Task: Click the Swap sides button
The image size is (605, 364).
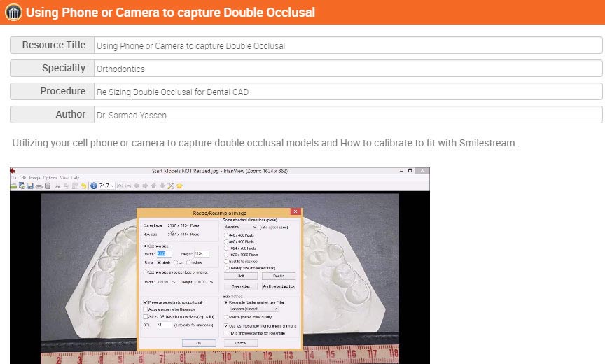Action: point(241,286)
